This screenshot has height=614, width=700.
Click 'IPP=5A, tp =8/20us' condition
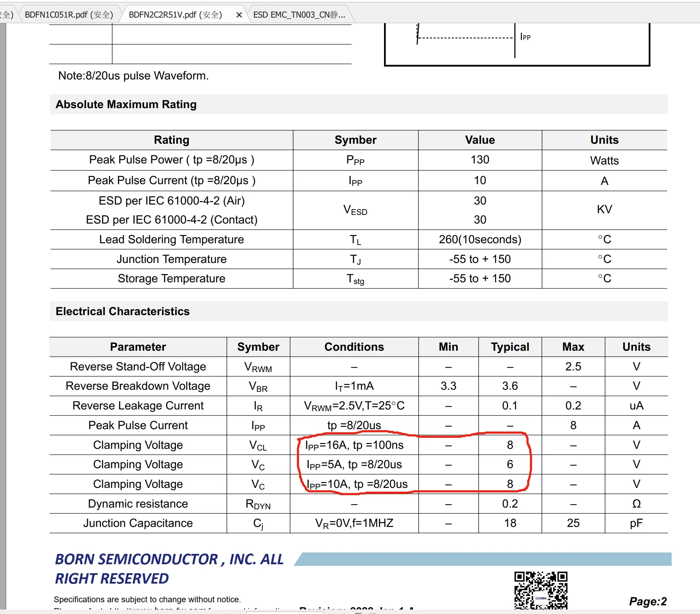(x=354, y=465)
